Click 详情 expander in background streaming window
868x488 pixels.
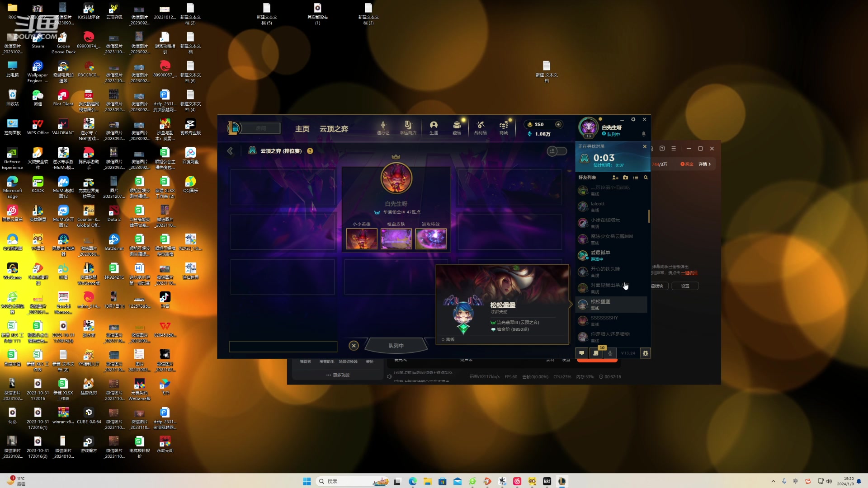[704, 164]
